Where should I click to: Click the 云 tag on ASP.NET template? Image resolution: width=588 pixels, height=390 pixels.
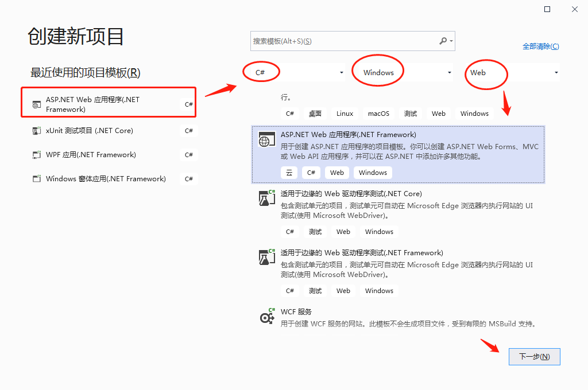(289, 173)
